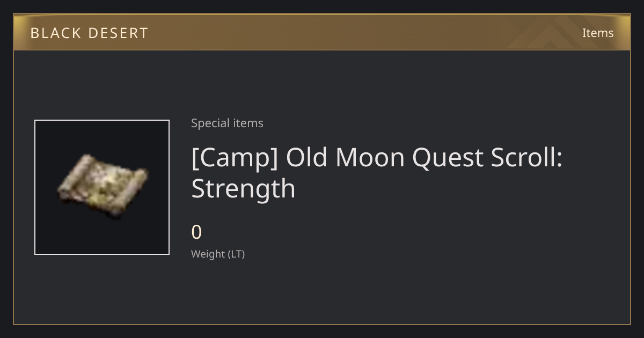Click the word BLACK in the header
The image size is (644, 338).
point(55,33)
